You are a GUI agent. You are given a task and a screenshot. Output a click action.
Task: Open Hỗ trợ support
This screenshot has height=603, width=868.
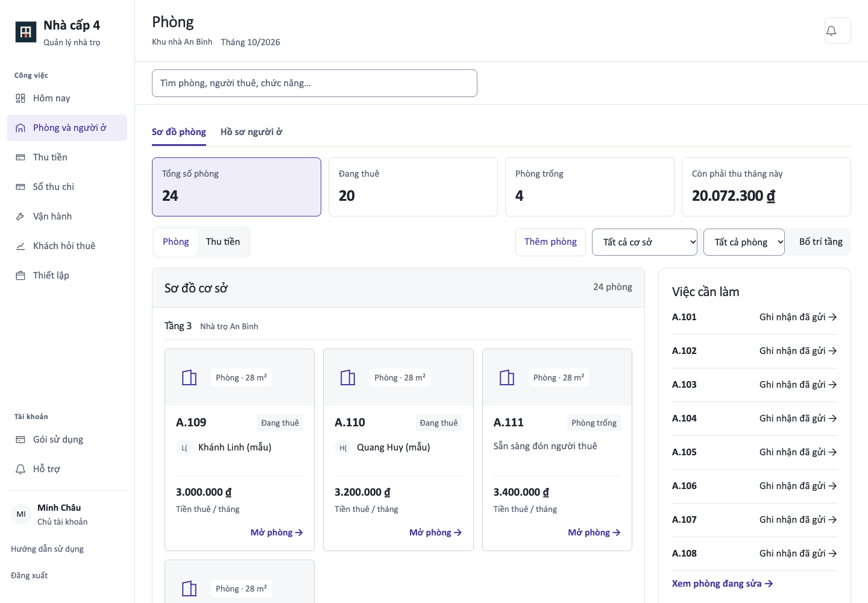(x=67, y=469)
